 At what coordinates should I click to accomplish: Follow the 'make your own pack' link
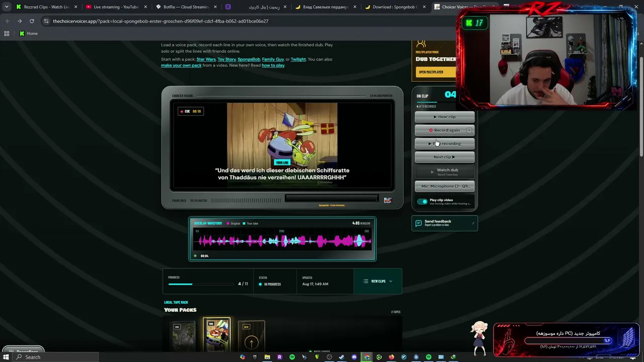(181, 65)
